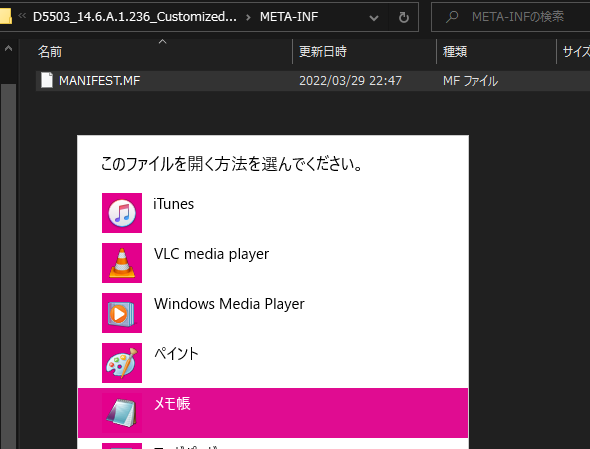Select the iTunes app icon

coord(122,213)
